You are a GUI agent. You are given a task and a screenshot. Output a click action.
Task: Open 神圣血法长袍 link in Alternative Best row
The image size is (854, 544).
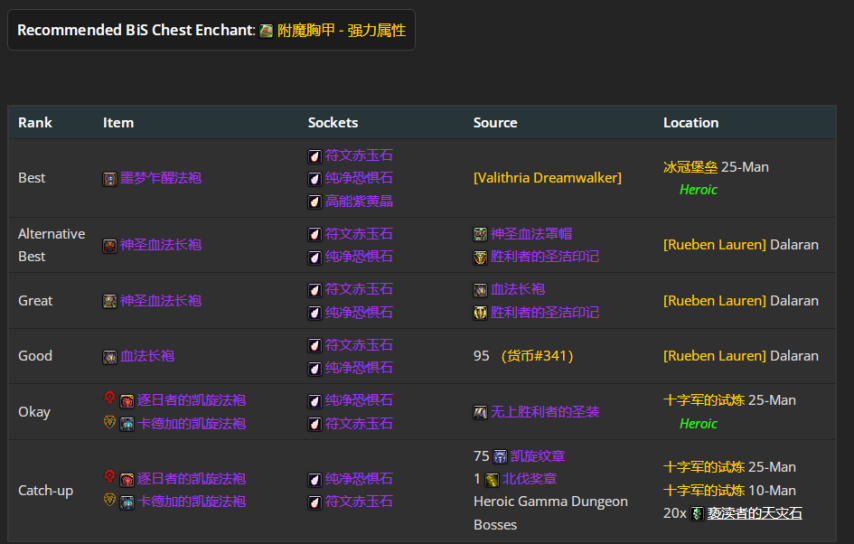coord(160,245)
